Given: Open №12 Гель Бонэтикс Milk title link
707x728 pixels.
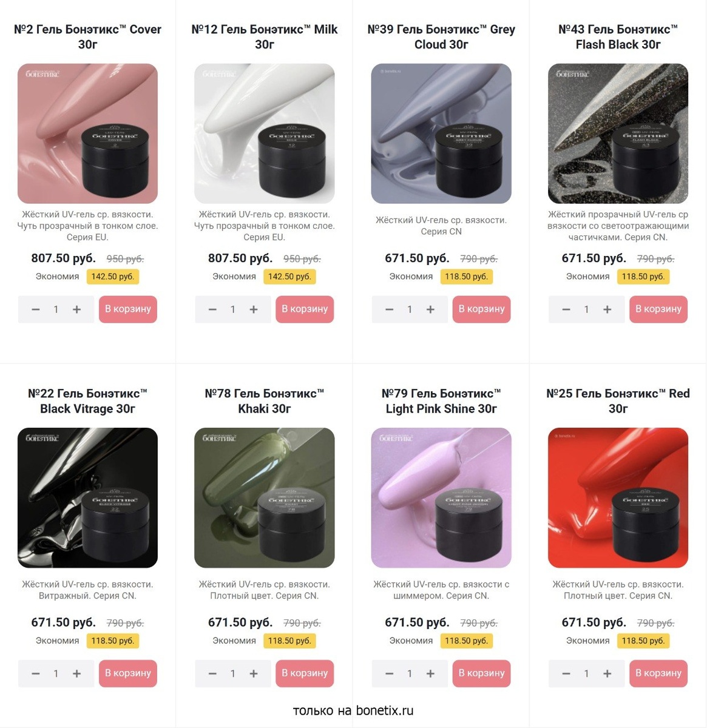Looking at the screenshot, I should tap(265, 37).
